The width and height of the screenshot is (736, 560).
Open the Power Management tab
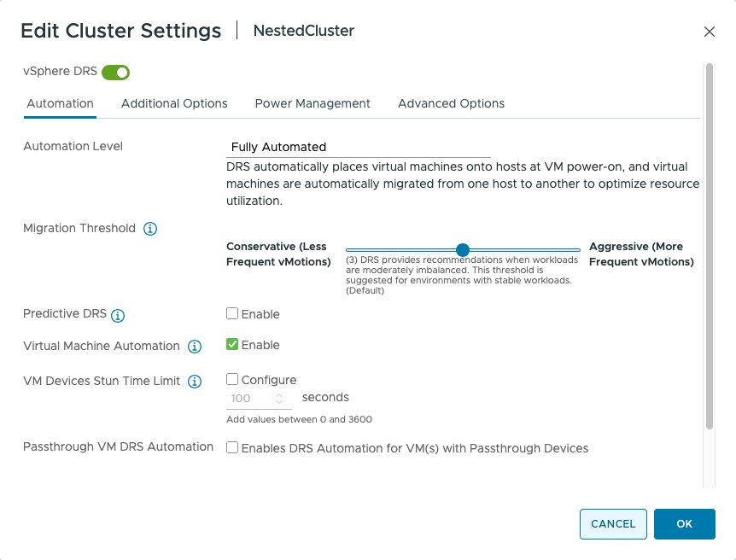tap(313, 103)
